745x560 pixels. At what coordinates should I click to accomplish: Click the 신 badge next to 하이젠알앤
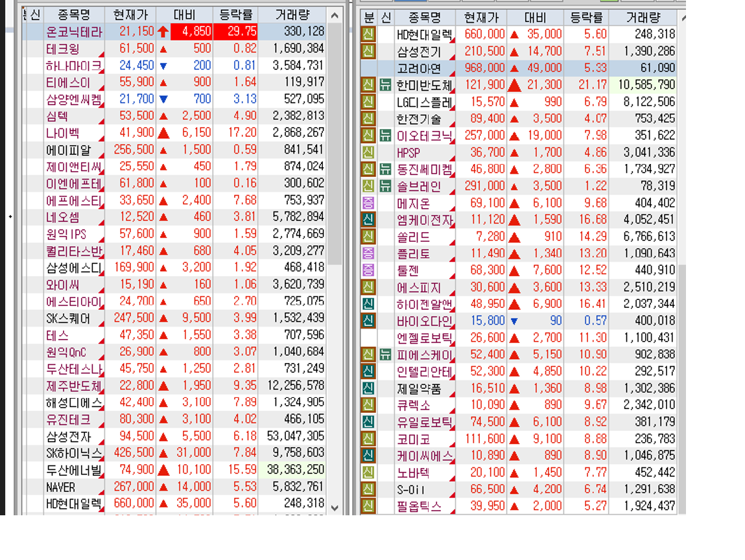tap(368, 304)
